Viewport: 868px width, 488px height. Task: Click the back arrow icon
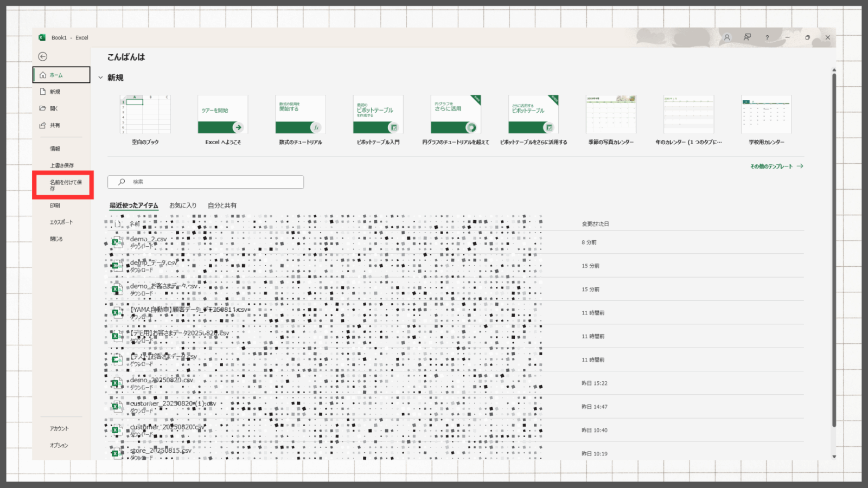point(43,56)
